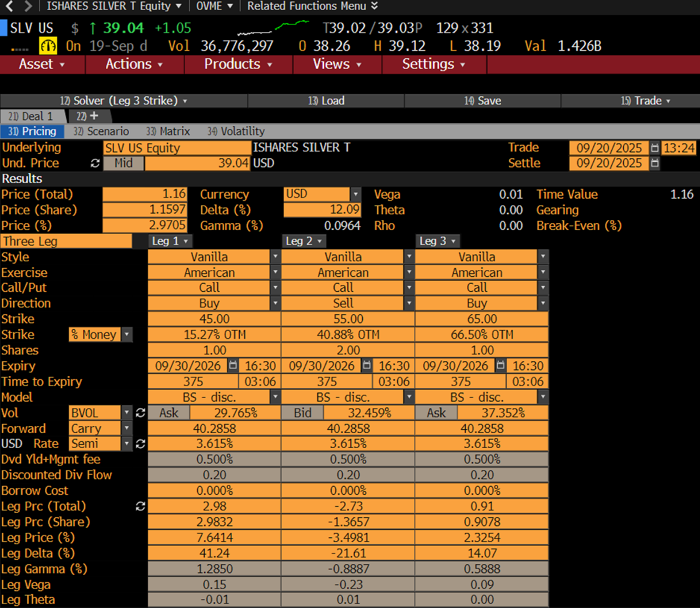Edit the Delta (%) 12.09 field

point(322,210)
